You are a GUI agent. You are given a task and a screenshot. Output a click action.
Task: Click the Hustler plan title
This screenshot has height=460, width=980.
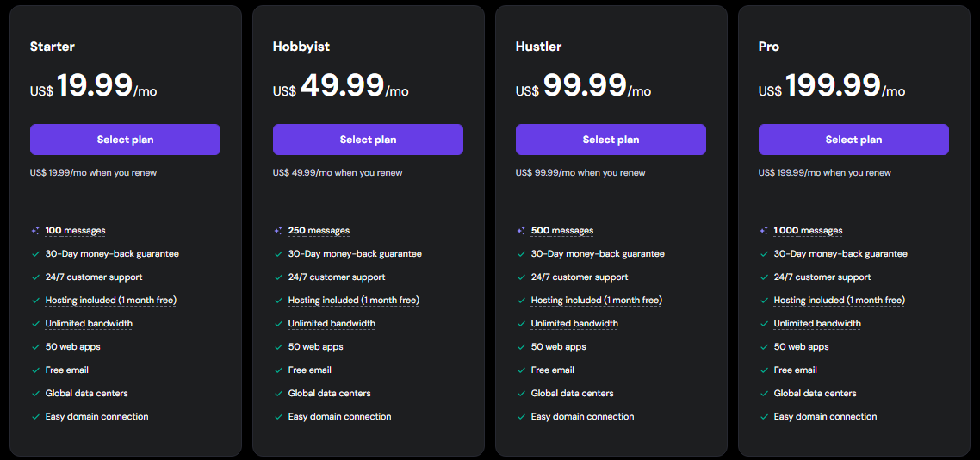(x=539, y=47)
